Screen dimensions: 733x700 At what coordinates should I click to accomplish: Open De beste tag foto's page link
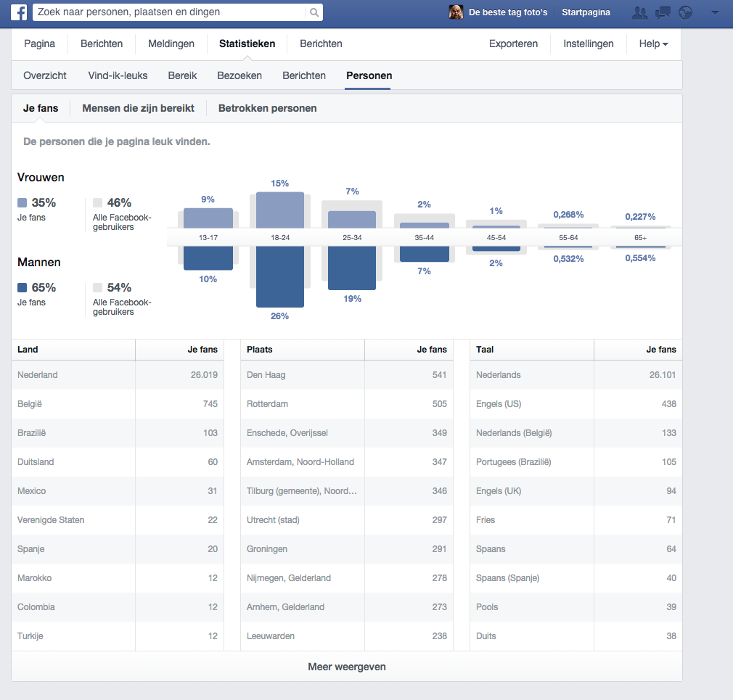(508, 12)
